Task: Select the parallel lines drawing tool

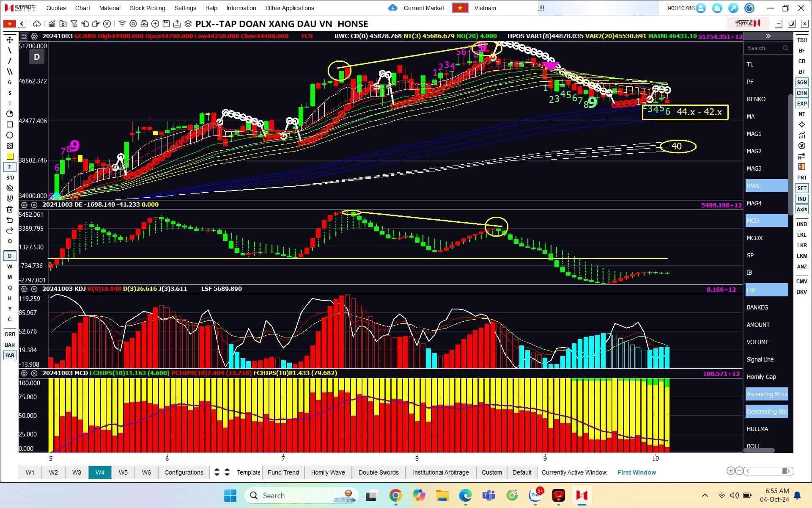Action: click(x=10, y=72)
